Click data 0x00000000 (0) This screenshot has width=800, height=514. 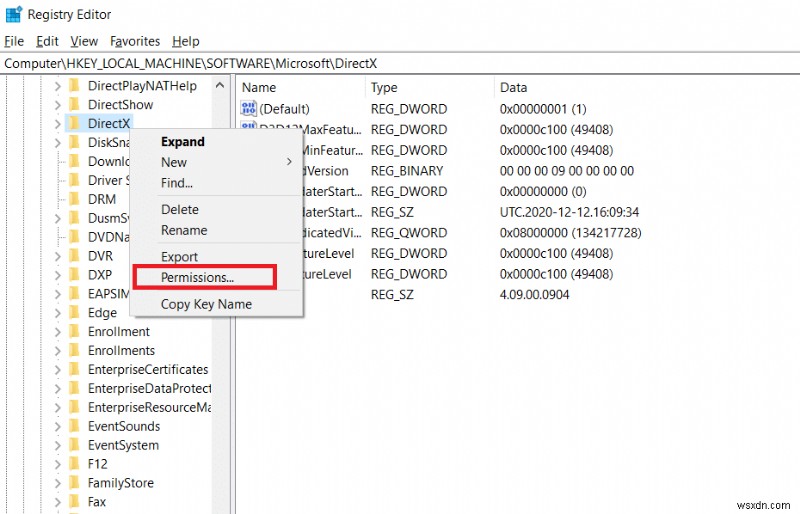click(x=543, y=191)
